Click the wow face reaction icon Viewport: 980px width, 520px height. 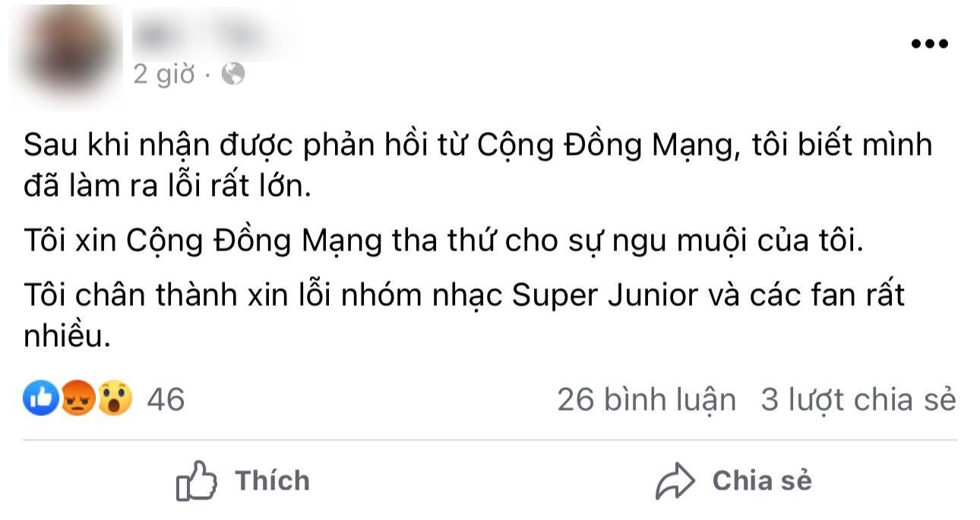point(114,398)
